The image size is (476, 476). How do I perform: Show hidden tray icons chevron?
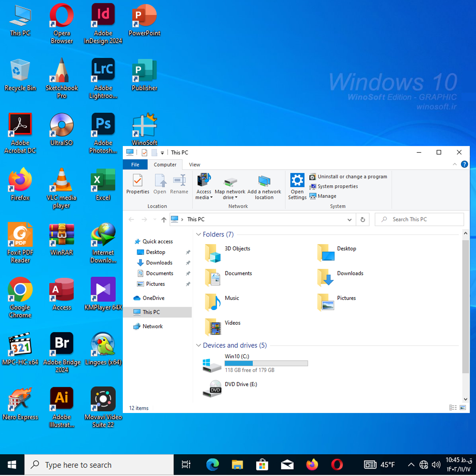click(411, 465)
